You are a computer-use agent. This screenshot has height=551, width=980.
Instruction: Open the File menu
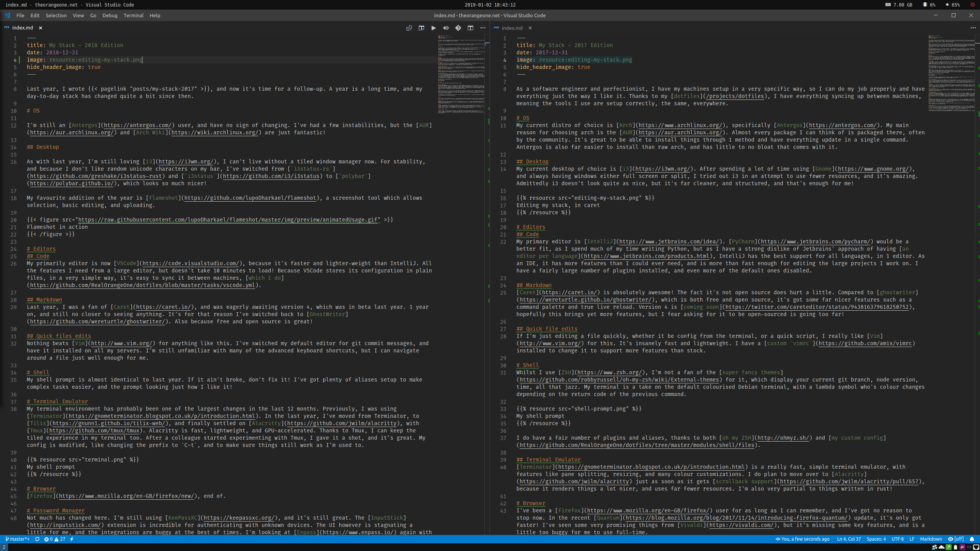[20, 15]
